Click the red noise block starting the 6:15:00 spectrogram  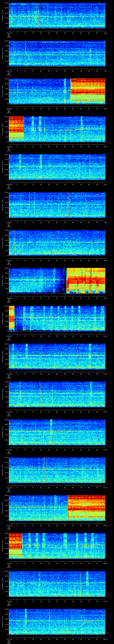[x=16, y=546]
